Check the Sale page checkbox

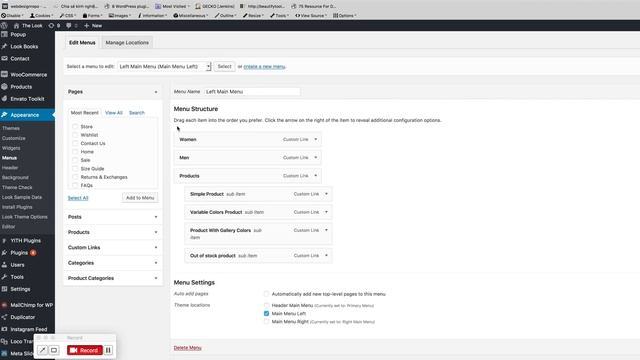[x=75, y=160]
